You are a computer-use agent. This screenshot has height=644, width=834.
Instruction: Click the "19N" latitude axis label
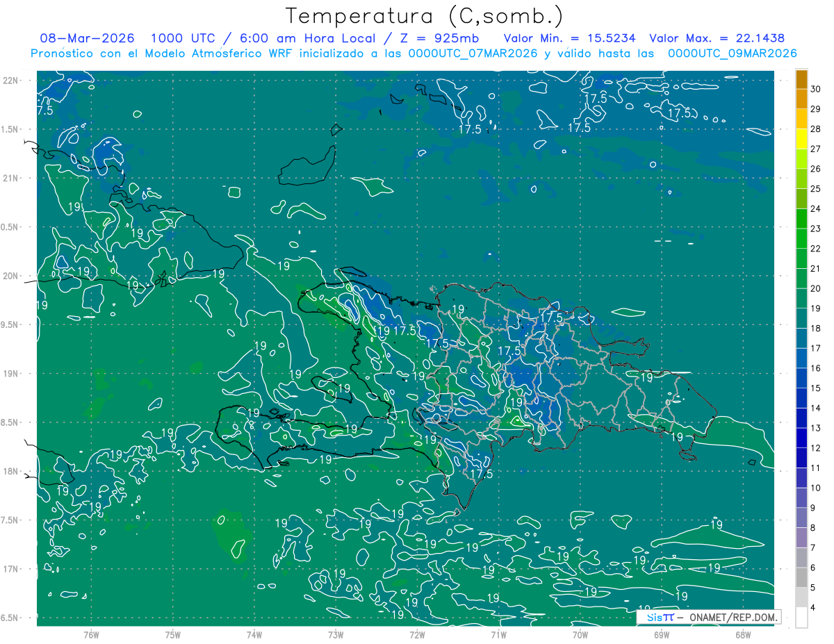[10, 374]
